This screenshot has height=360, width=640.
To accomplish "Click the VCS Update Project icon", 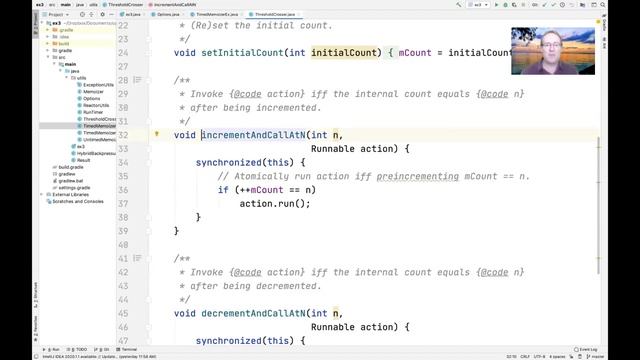I will point(544,5).
